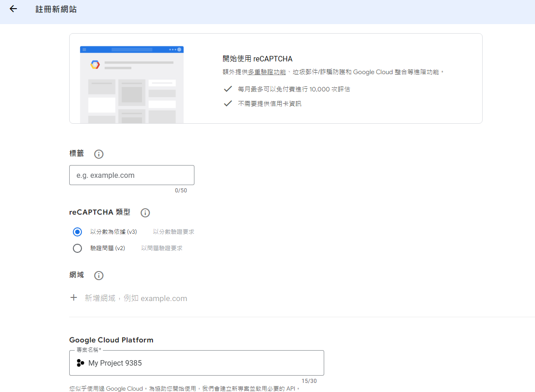This screenshot has width=535, height=392.
Task: Open the info tooltip next to 標籤
Action: 98,154
